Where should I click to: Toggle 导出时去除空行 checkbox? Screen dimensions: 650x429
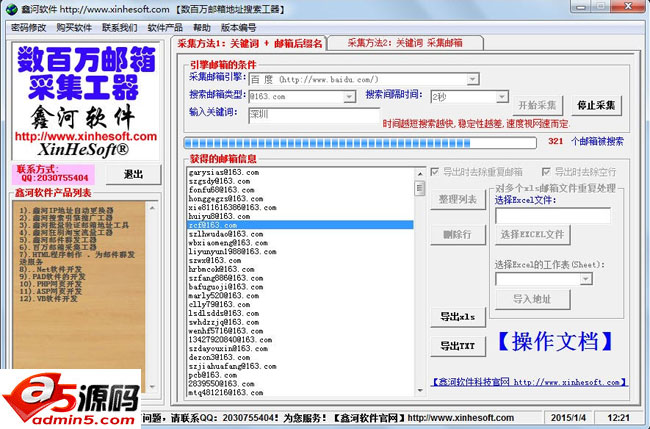[546, 172]
